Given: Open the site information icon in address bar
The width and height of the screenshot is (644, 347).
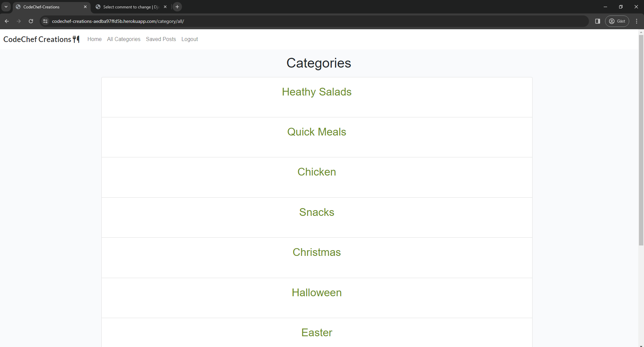Looking at the screenshot, I should pos(45,21).
